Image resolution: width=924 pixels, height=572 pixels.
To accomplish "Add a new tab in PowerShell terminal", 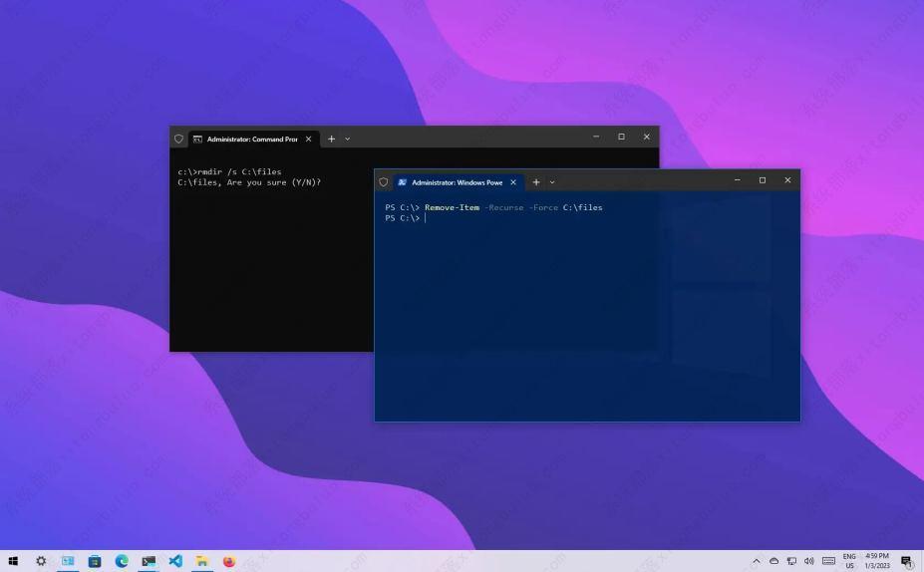I will click(x=536, y=182).
